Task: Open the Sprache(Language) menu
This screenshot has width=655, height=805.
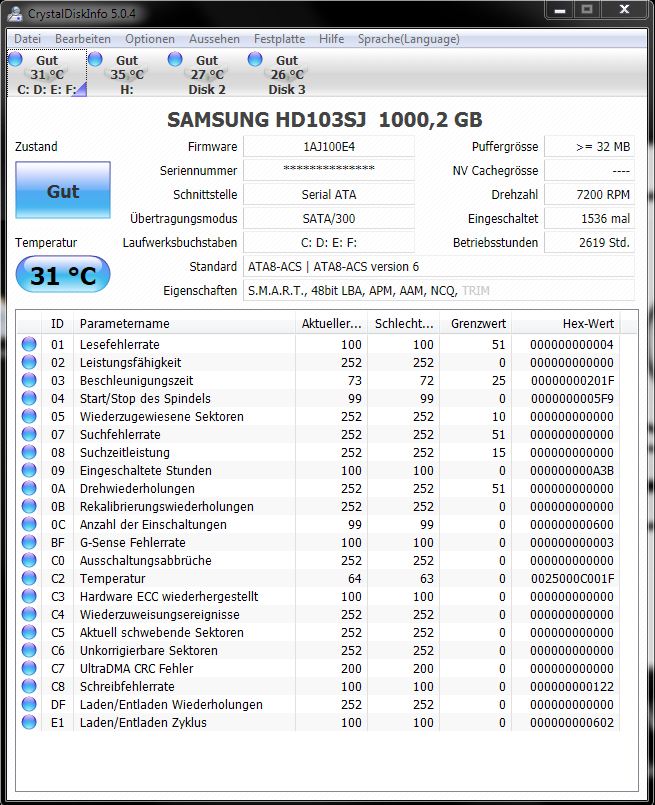Action: (x=409, y=39)
